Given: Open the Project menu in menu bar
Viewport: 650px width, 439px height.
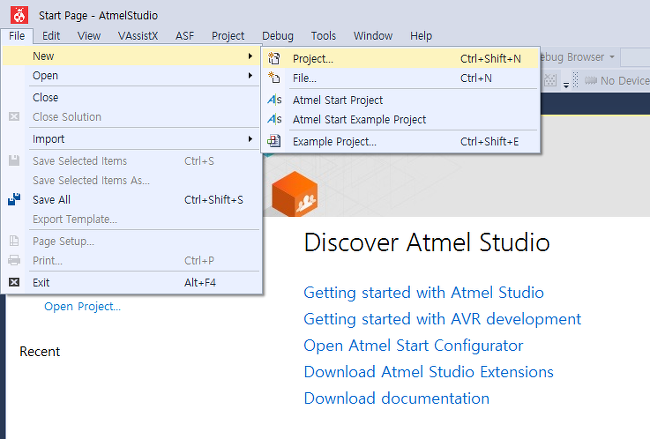Looking at the screenshot, I should (228, 36).
